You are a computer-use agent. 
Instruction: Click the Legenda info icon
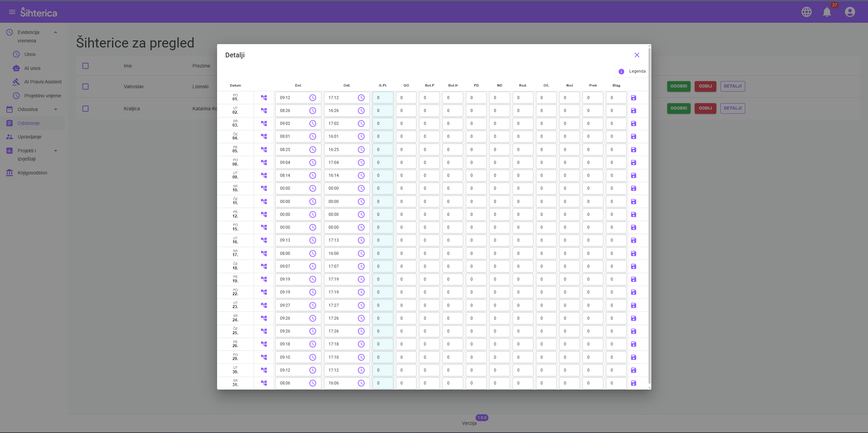pos(621,72)
